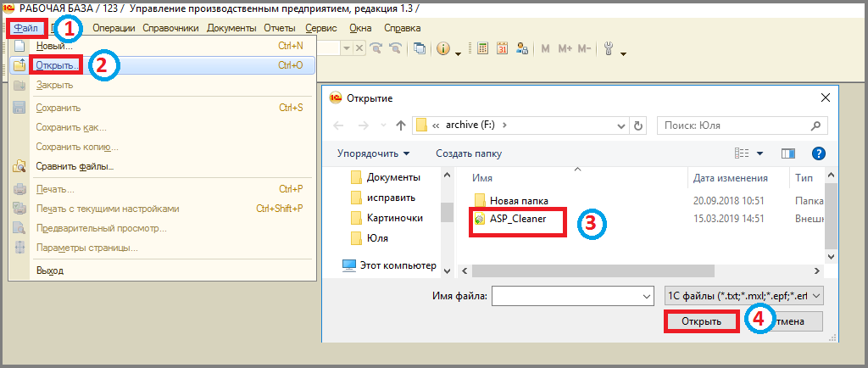
Task: Close the Открытие dialog window
Action: (x=825, y=98)
